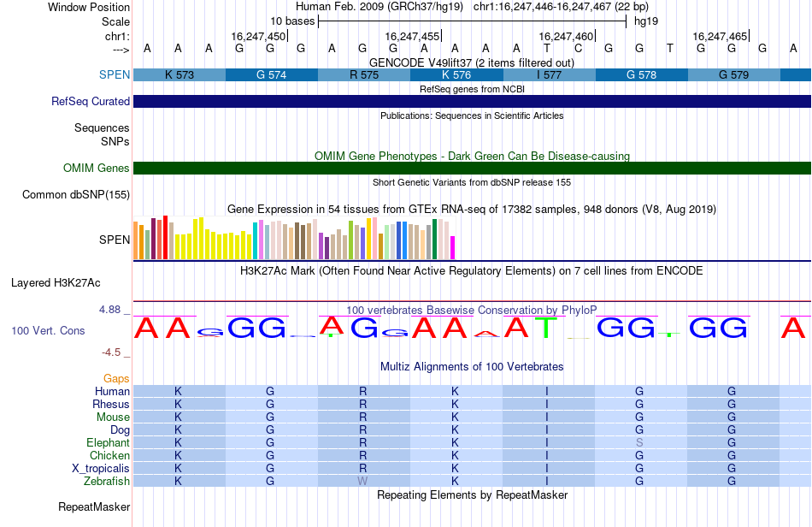The width and height of the screenshot is (812, 527).
Task: Select the X_tropicalis species label
Action: [101, 469]
